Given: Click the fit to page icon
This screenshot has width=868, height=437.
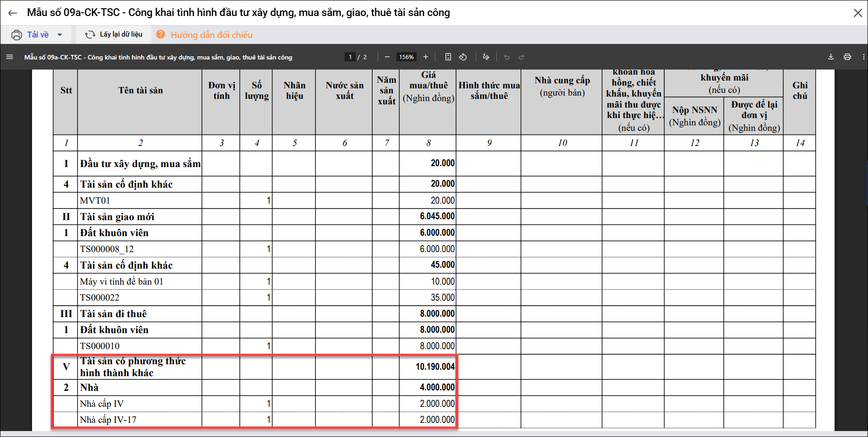Looking at the screenshot, I should pyautogui.click(x=448, y=57).
